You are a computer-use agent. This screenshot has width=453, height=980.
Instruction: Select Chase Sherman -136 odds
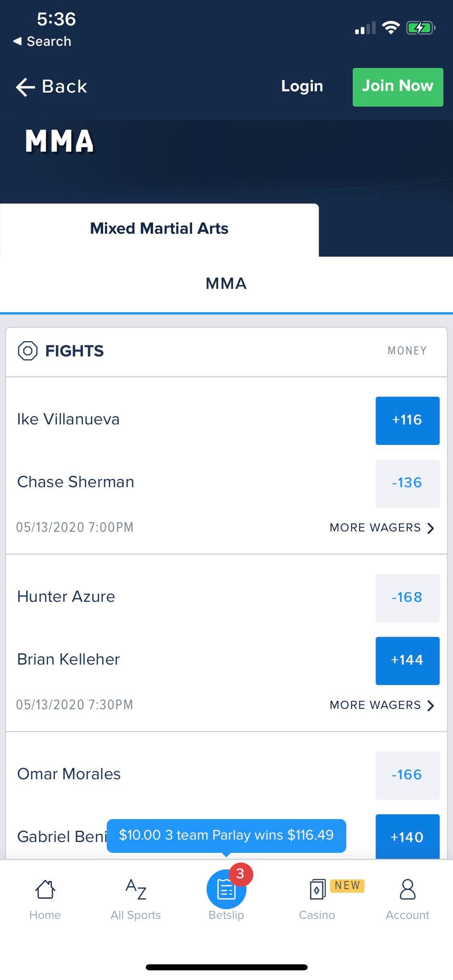407,483
